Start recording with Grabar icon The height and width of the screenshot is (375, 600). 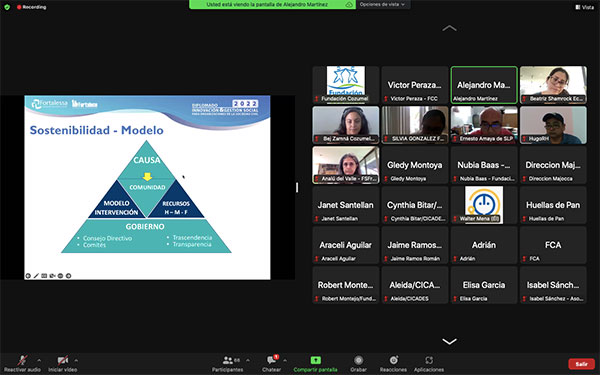point(358,360)
